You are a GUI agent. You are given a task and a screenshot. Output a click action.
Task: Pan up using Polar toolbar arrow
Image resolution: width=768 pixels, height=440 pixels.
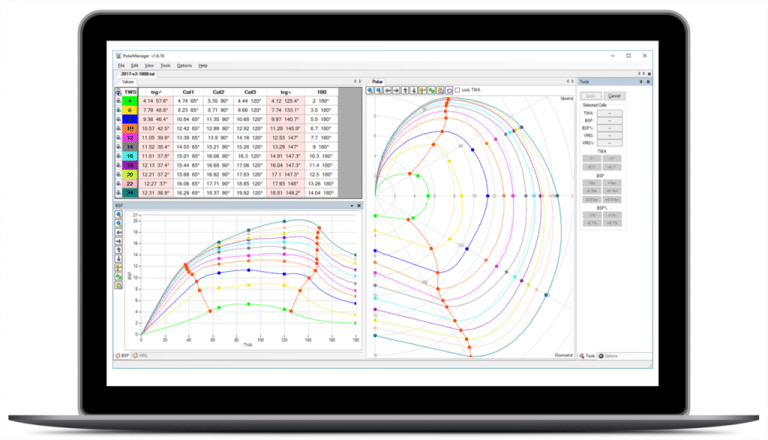pos(406,90)
